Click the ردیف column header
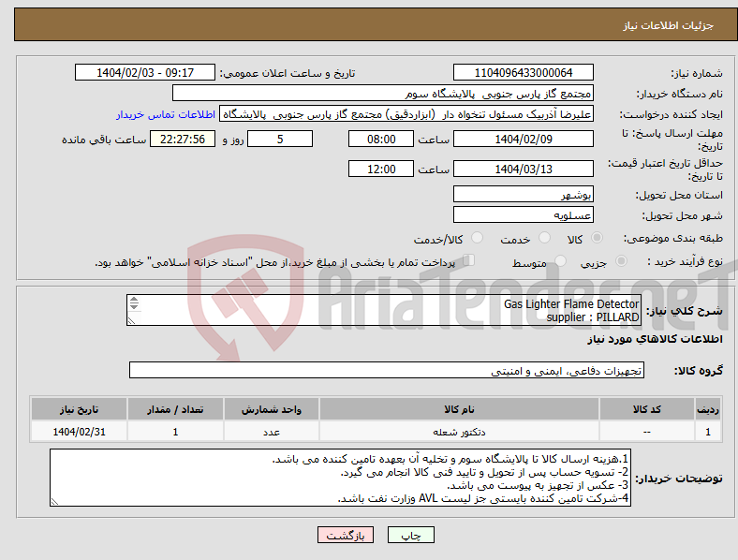The width and height of the screenshot is (738, 560). tap(707, 409)
